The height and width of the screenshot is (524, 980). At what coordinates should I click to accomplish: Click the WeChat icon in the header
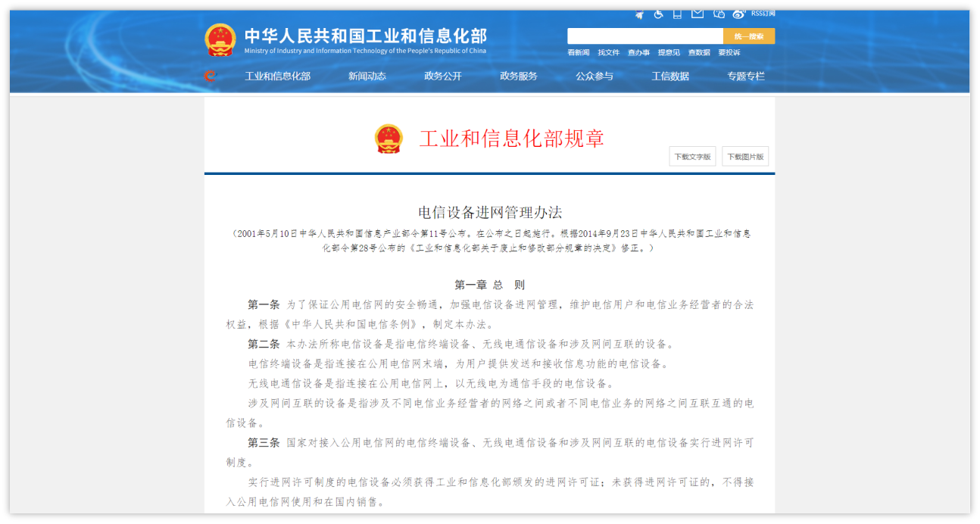pos(719,14)
